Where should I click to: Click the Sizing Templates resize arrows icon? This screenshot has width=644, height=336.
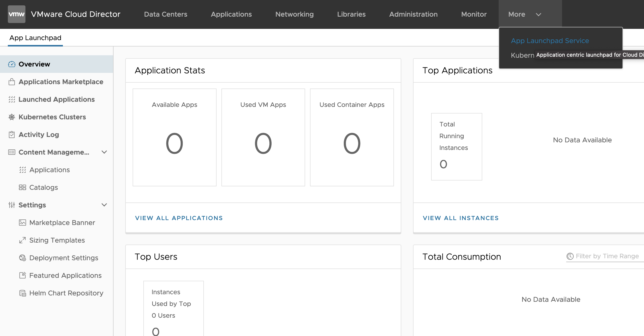[22, 240]
